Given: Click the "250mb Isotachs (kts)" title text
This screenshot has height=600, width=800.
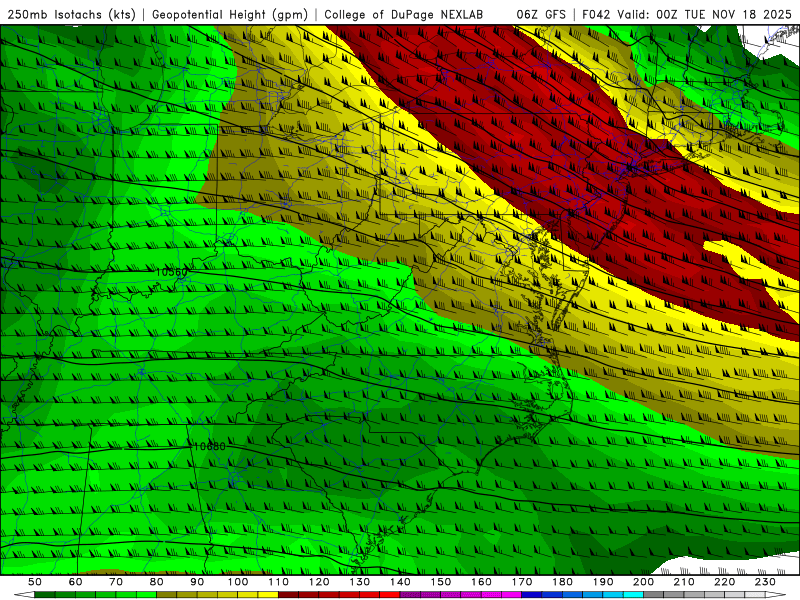Looking at the screenshot, I should pos(72,14).
